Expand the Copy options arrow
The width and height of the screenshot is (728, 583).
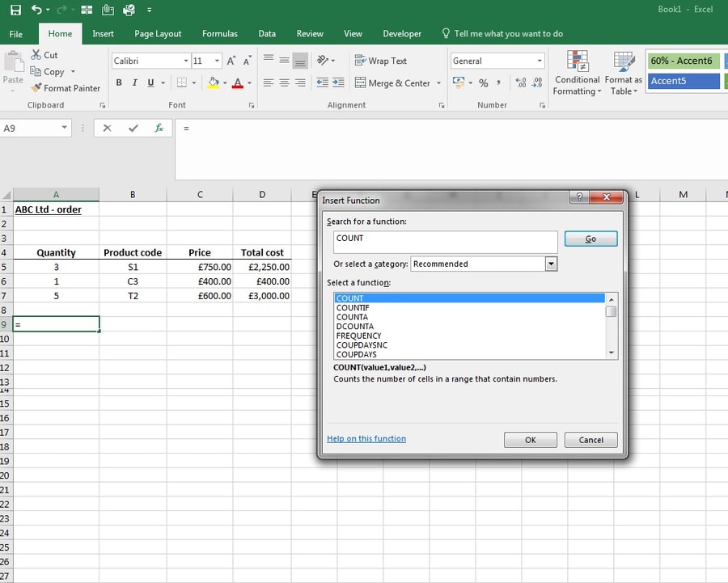(x=73, y=71)
